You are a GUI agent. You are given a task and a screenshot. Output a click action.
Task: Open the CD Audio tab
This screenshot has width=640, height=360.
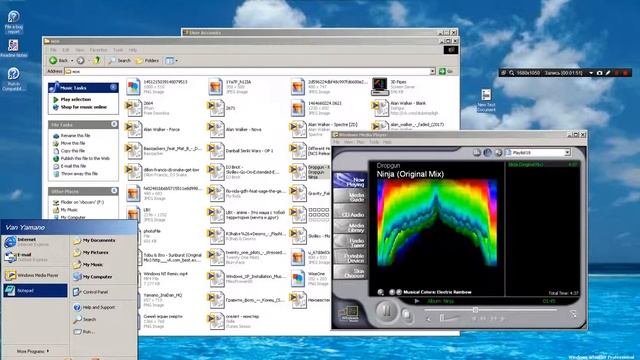[x=351, y=212]
